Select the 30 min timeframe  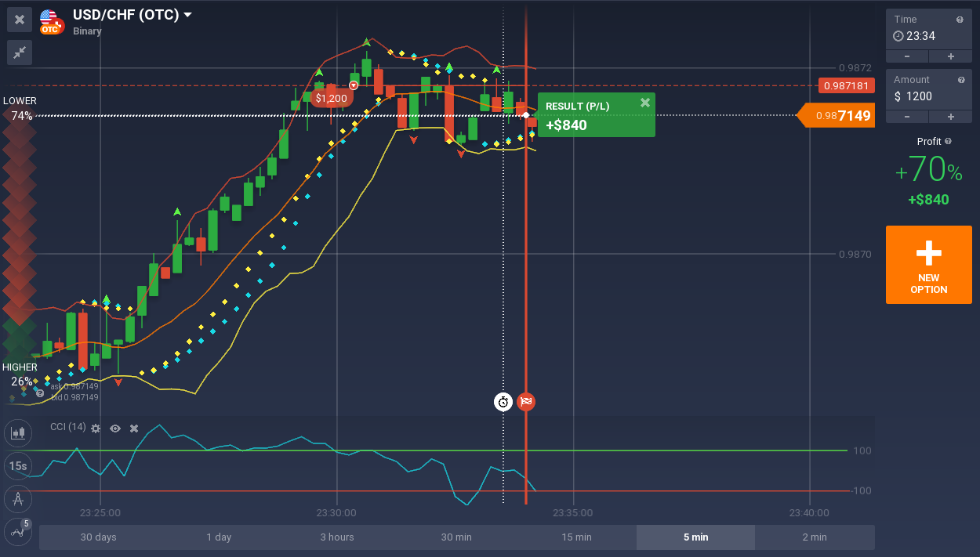pyautogui.click(x=456, y=537)
